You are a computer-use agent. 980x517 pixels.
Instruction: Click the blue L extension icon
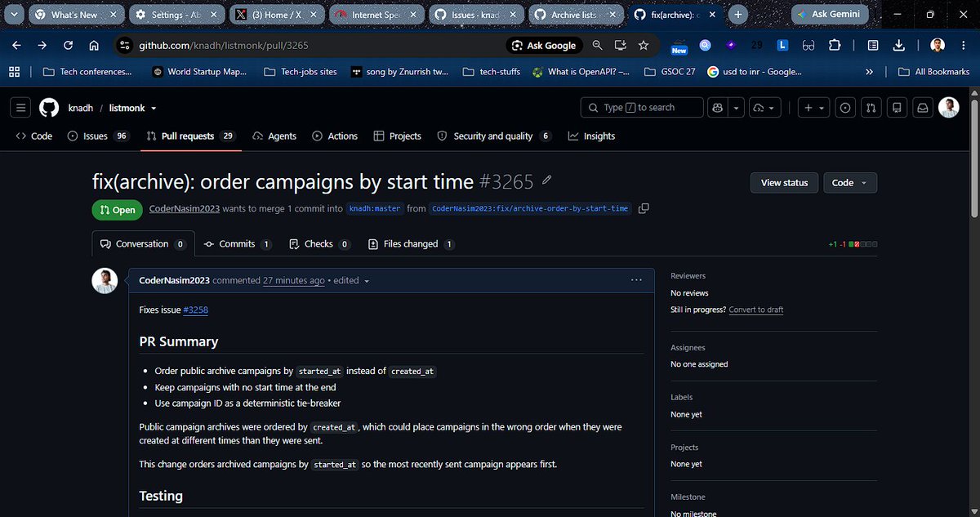point(782,46)
